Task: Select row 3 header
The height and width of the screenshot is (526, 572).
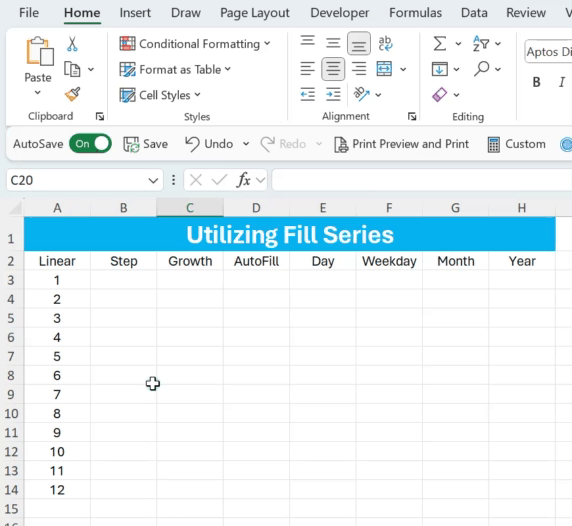Action: tap(11, 280)
